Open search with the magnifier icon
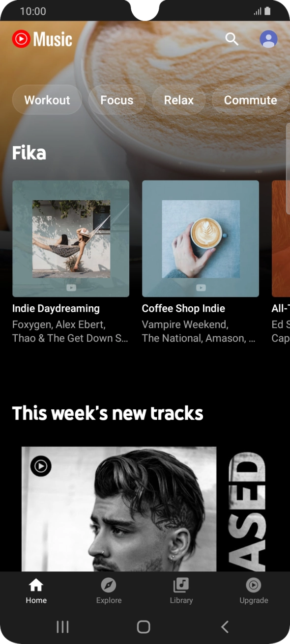This screenshot has width=290, height=644. (x=232, y=39)
